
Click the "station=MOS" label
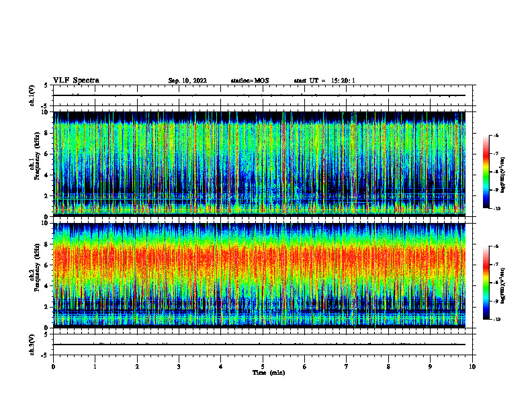[x=250, y=81]
